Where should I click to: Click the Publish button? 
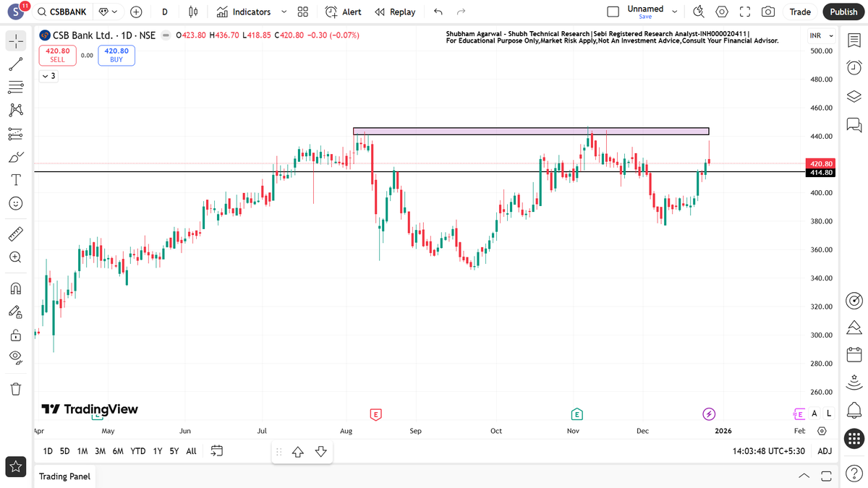(x=843, y=12)
